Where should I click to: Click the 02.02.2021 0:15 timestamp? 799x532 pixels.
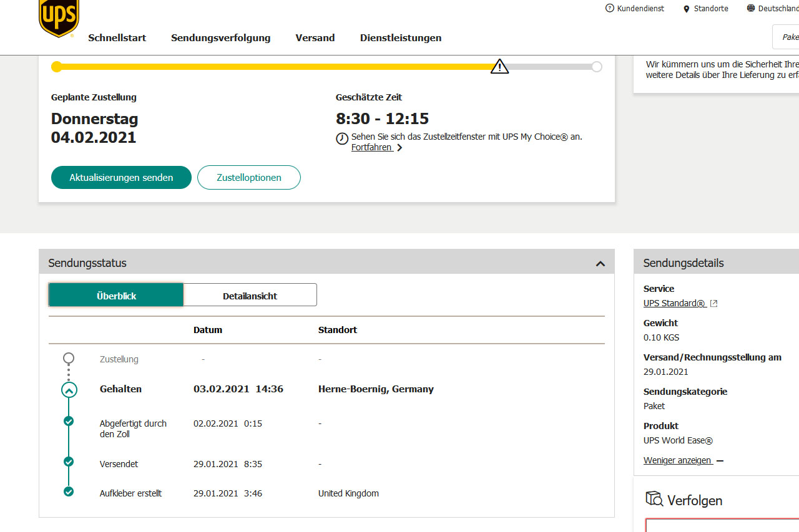coord(228,423)
